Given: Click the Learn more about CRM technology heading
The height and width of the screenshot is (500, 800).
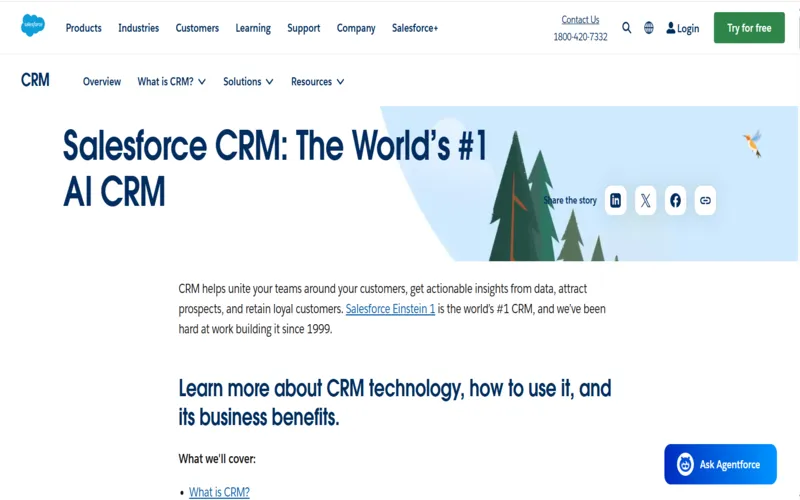Looking at the screenshot, I should [x=394, y=403].
